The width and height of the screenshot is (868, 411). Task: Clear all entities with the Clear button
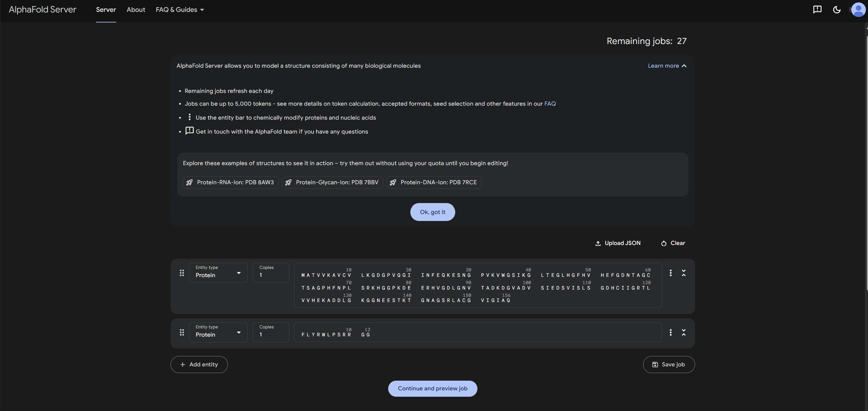(673, 243)
